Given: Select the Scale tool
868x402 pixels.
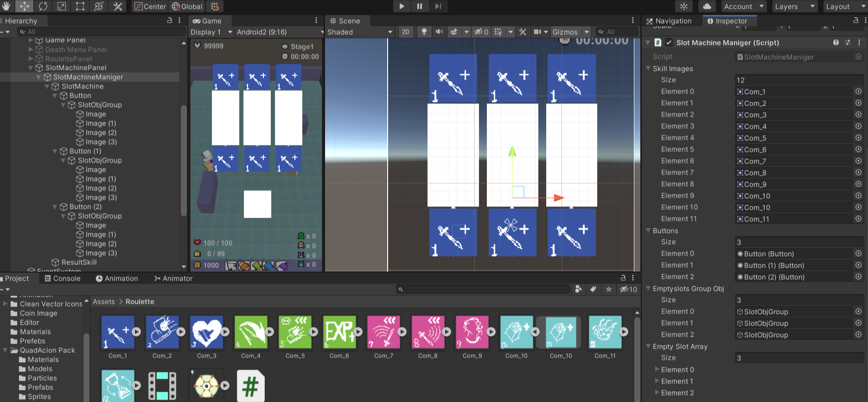Looking at the screenshot, I should point(62,6).
